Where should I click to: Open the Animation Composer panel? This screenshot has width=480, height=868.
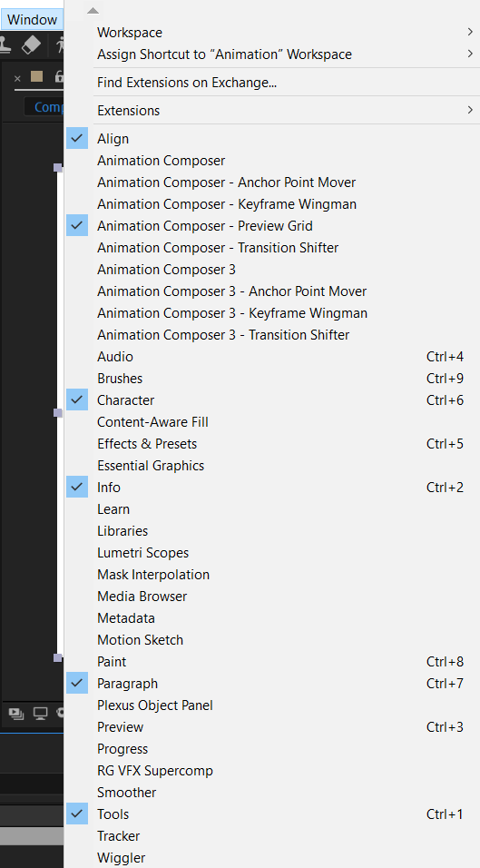pos(271,161)
